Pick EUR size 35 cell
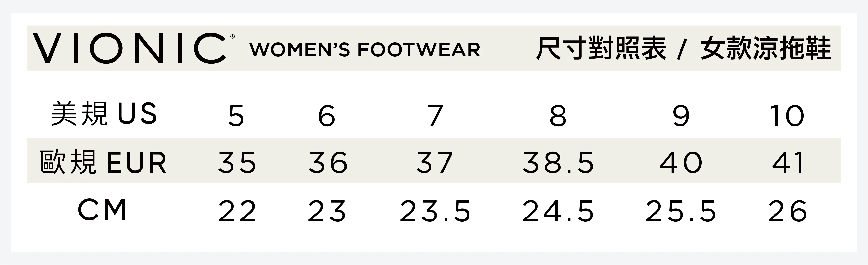868x265 pixels. [x=237, y=163]
